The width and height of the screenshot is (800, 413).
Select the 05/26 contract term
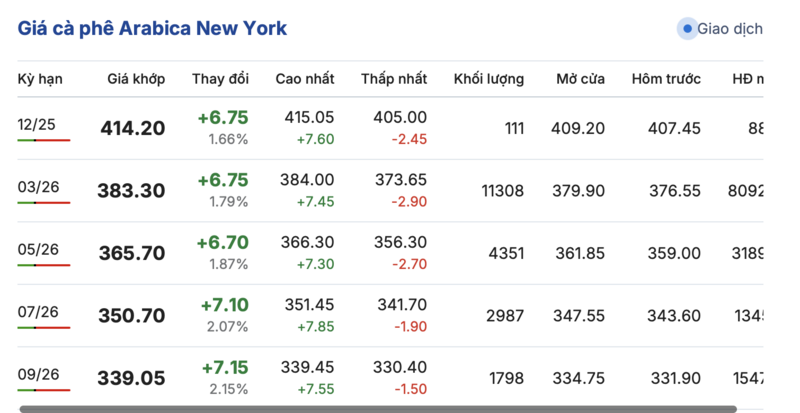[39, 249]
